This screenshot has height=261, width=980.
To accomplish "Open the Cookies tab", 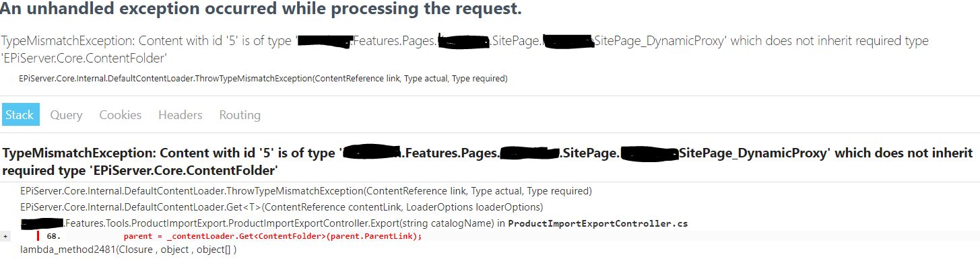I will (121, 115).
